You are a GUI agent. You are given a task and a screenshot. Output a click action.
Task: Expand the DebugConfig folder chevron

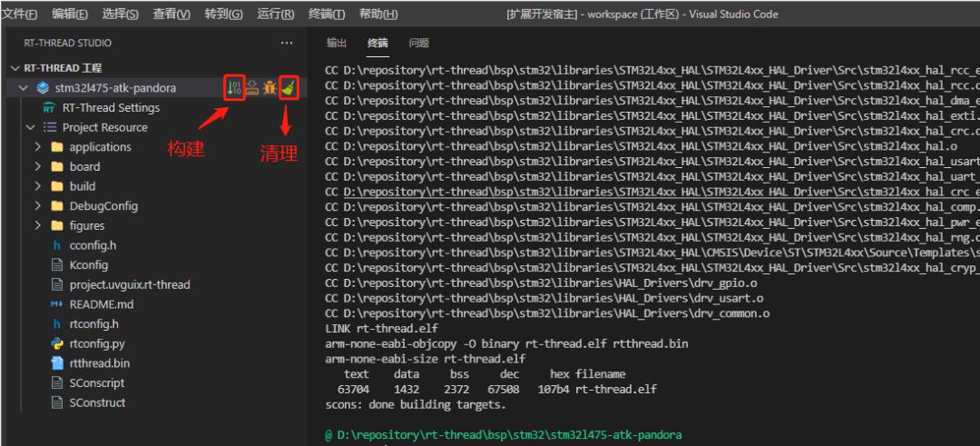[x=38, y=206]
